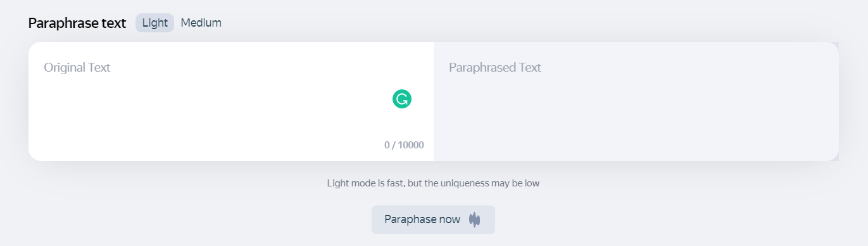868x246 pixels.
Task: Click inside the Paraphrased Text output panel
Action: [636, 101]
